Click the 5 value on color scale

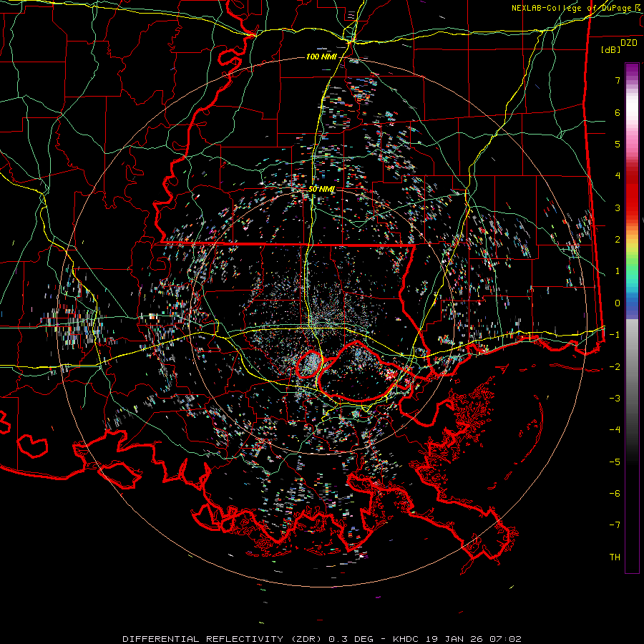coord(618,144)
